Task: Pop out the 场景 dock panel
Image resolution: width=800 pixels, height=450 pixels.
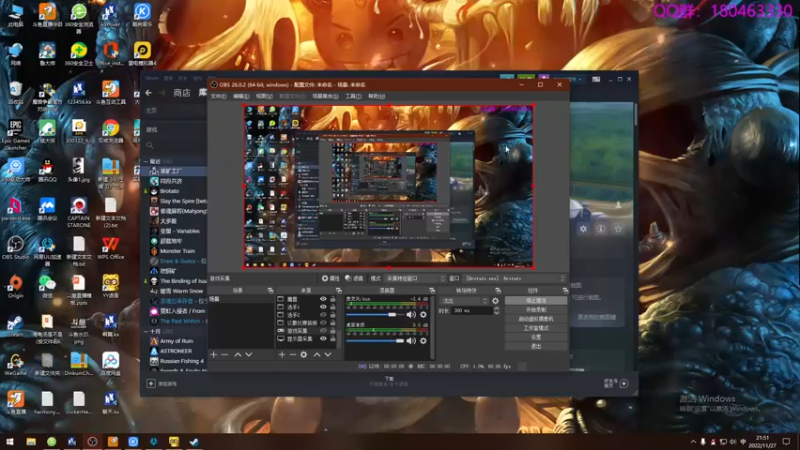Action: [270, 290]
